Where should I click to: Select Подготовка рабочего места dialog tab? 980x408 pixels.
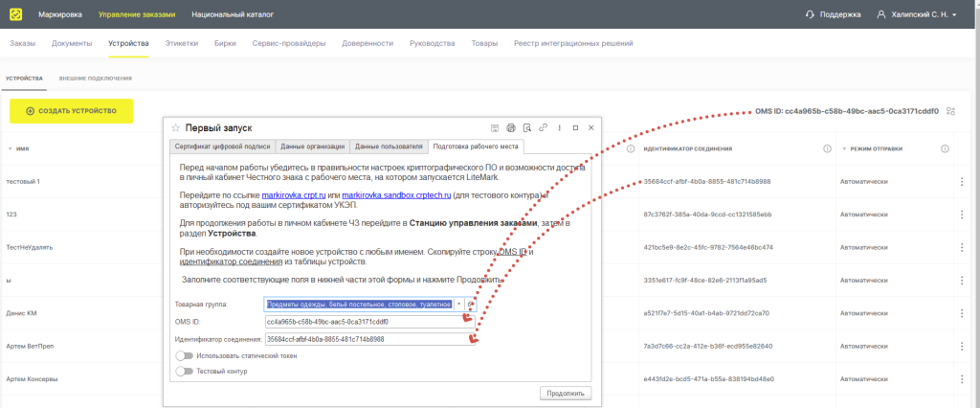pyautogui.click(x=477, y=147)
